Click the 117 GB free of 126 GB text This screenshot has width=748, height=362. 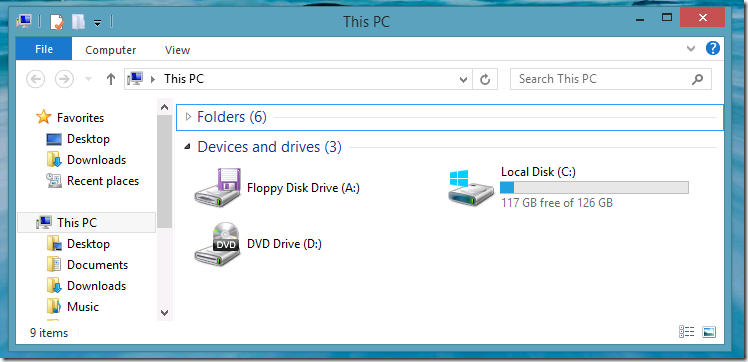(557, 203)
